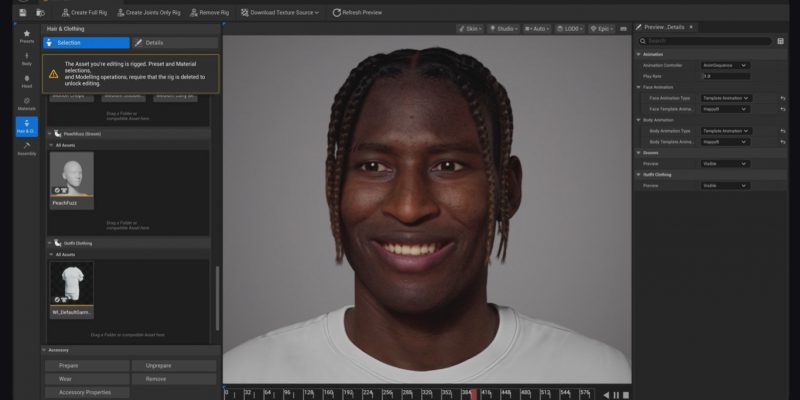Open the Studio lighting dropdown
Viewport: 800px width, 400px height.
click(504, 29)
